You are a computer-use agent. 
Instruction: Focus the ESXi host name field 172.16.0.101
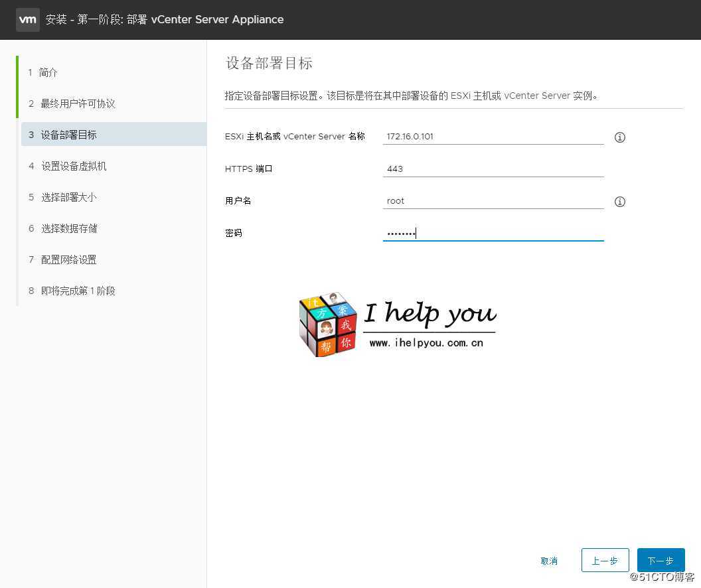[493, 137]
